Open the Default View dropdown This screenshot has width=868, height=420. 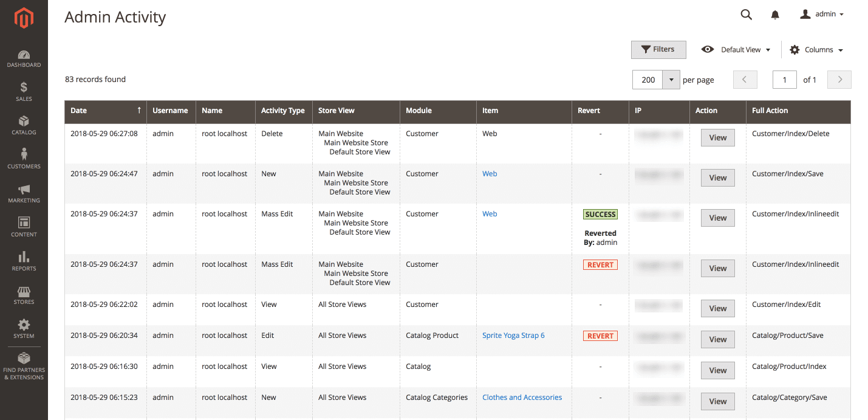pos(736,50)
